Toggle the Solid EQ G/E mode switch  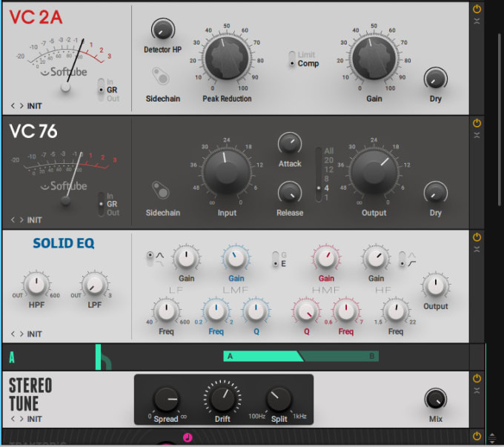click(276, 259)
